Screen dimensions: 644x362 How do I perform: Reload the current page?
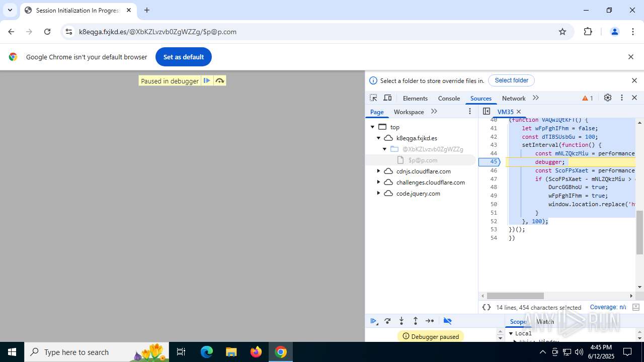[47, 32]
